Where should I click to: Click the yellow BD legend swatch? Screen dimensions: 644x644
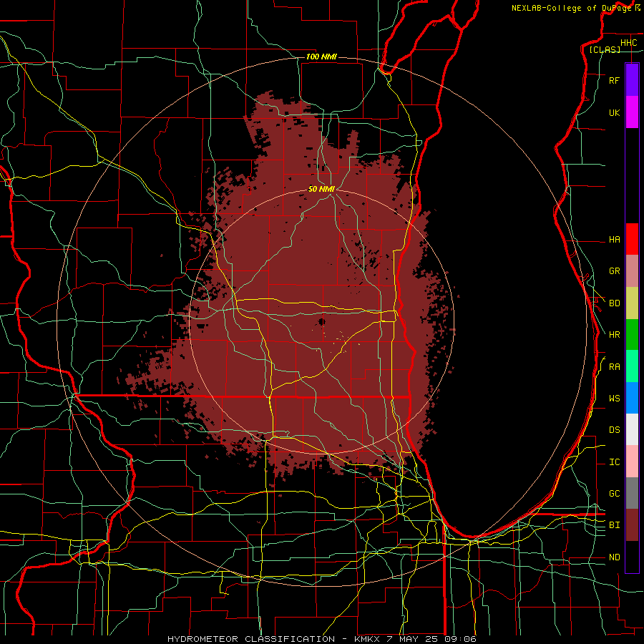[x=632, y=303]
